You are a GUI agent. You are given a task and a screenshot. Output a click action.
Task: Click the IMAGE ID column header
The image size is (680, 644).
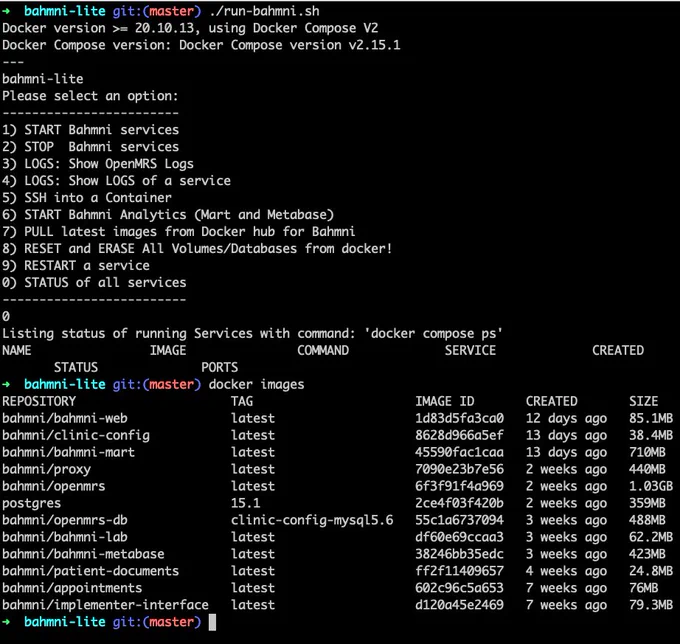point(445,402)
